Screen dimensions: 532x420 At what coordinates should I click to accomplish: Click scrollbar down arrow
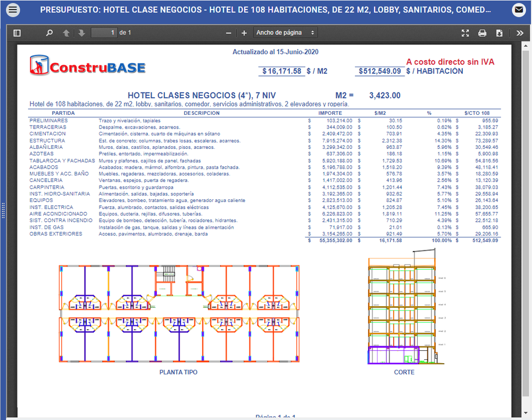pos(526,413)
